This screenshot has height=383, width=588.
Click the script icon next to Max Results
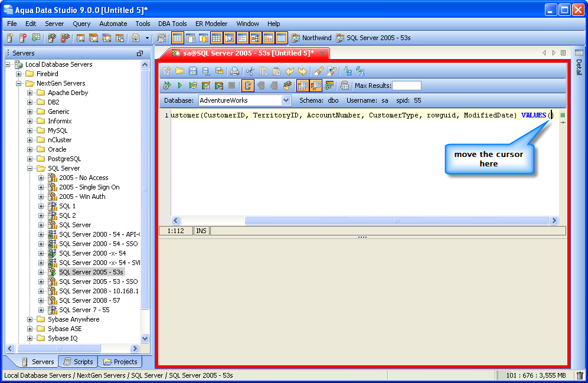[345, 86]
